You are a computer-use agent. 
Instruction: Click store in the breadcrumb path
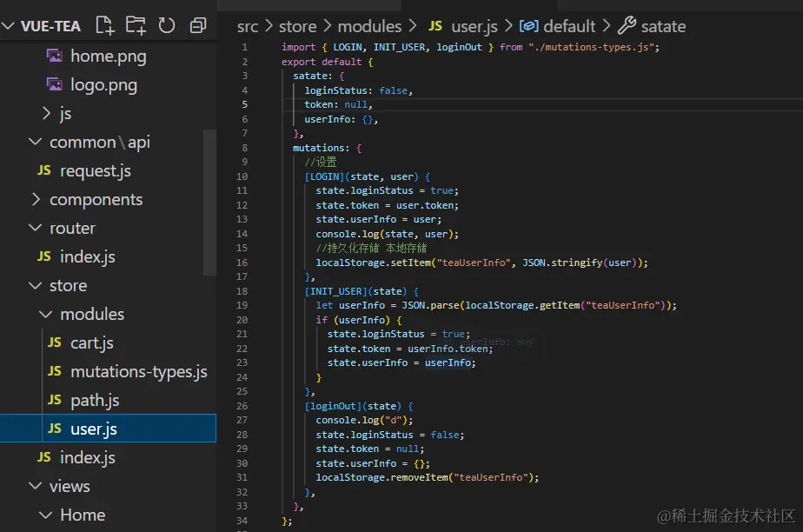(297, 27)
